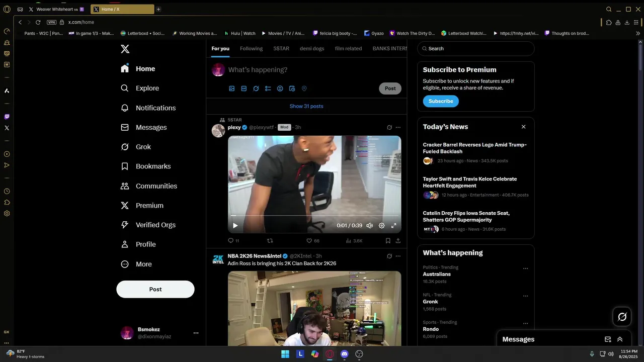Open Notifications in the X sidebar
This screenshot has height=362, width=644.
pos(148,108)
